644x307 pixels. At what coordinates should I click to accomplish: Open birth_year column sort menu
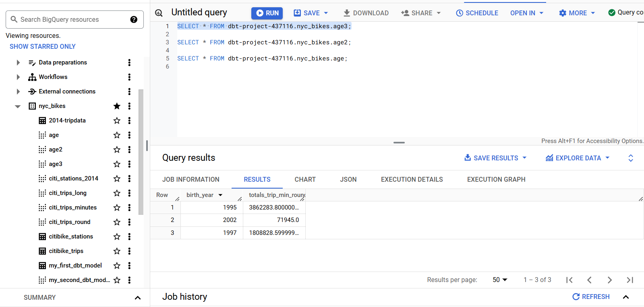coord(220,195)
